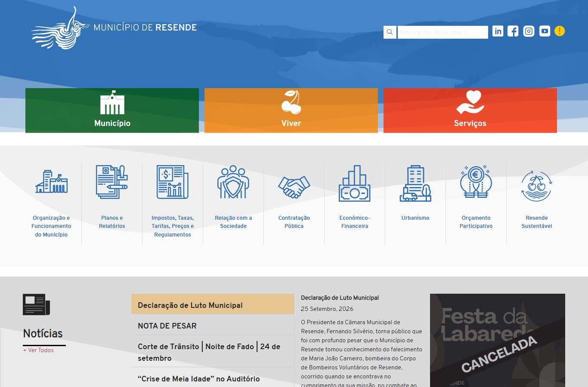Image resolution: width=588 pixels, height=387 pixels.
Task: Click in the Procurar search field
Action: click(443, 32)
